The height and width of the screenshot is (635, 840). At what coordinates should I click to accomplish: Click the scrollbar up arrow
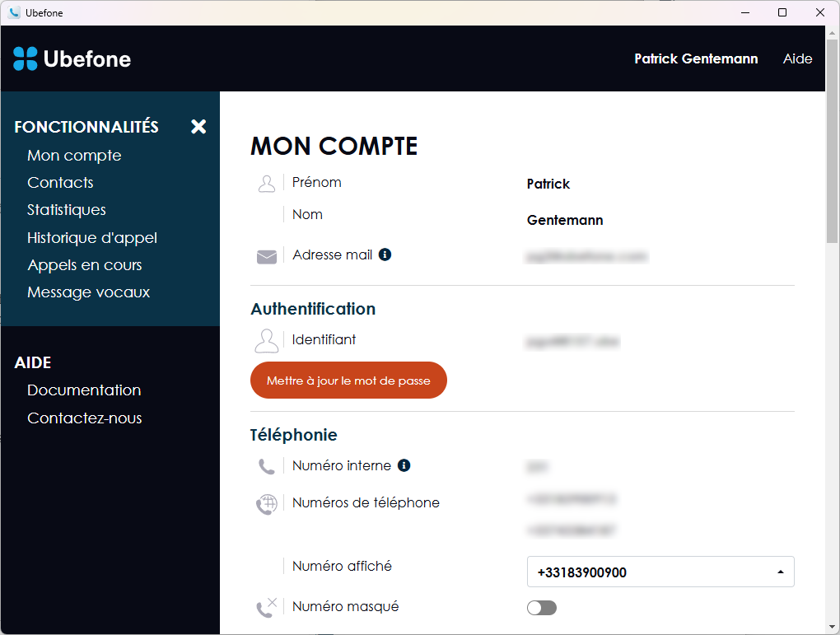point(832,32)
